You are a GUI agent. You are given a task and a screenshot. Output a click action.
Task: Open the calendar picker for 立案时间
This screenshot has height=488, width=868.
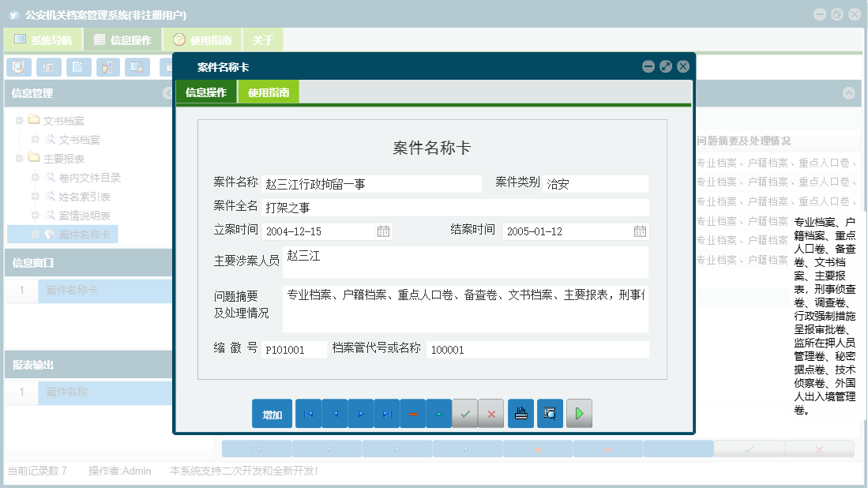(385, 231)
